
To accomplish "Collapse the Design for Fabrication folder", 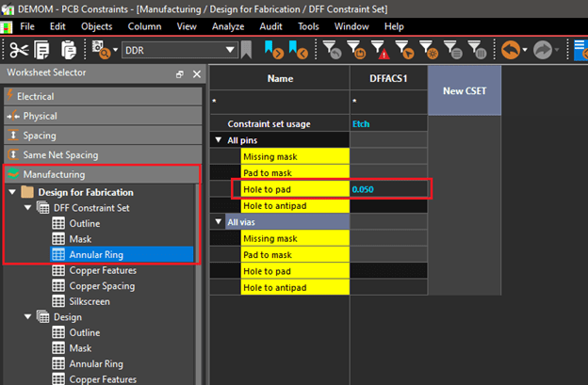I will click(12, 192).
